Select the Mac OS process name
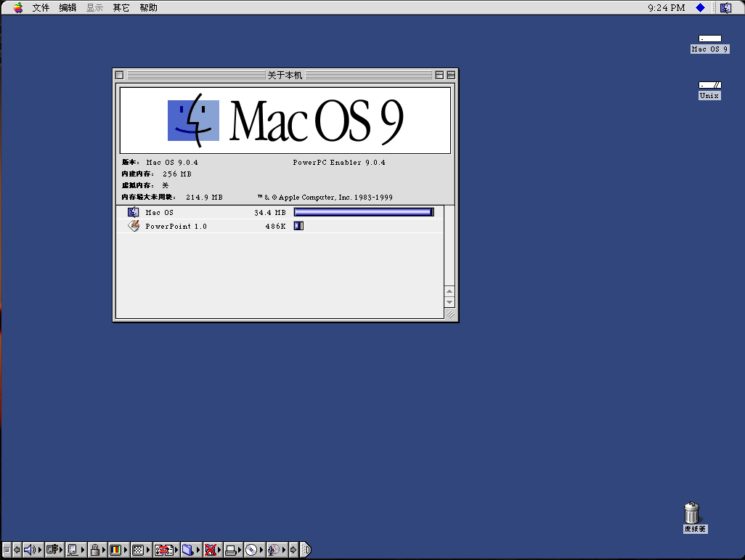The width and height of the screenshot is (745, 560). pyautogui.click(x=159, y=213)
